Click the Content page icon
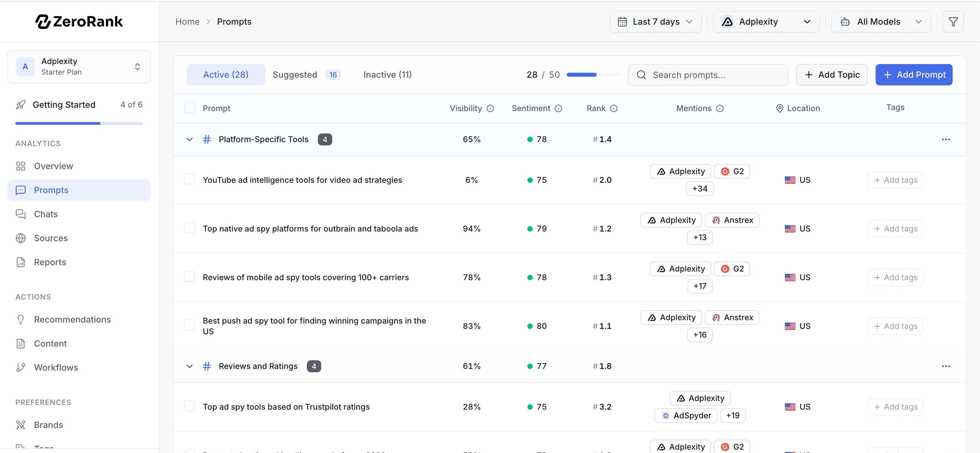This screenshot has height=453, width=980. [x=21, y=344]
